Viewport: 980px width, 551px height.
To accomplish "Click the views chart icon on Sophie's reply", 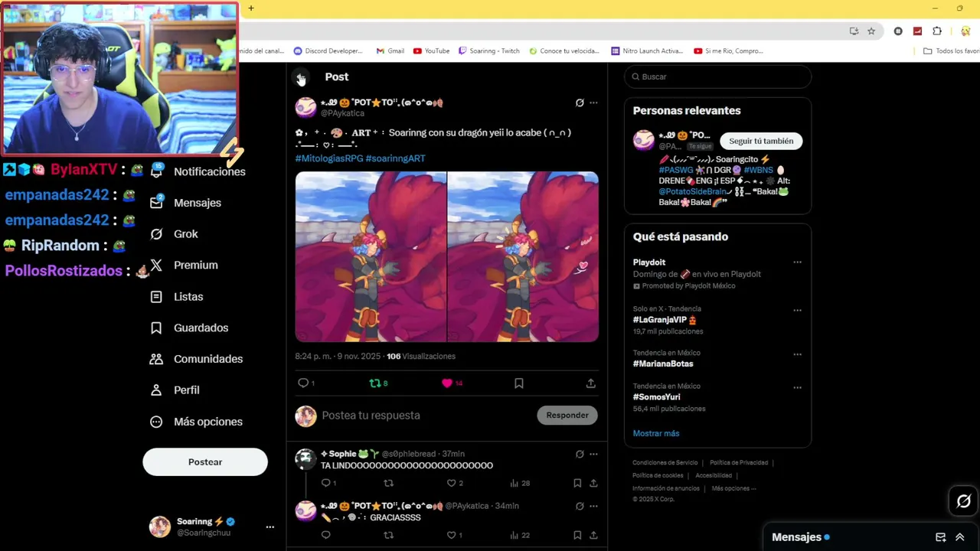I will tap(514, 483).
